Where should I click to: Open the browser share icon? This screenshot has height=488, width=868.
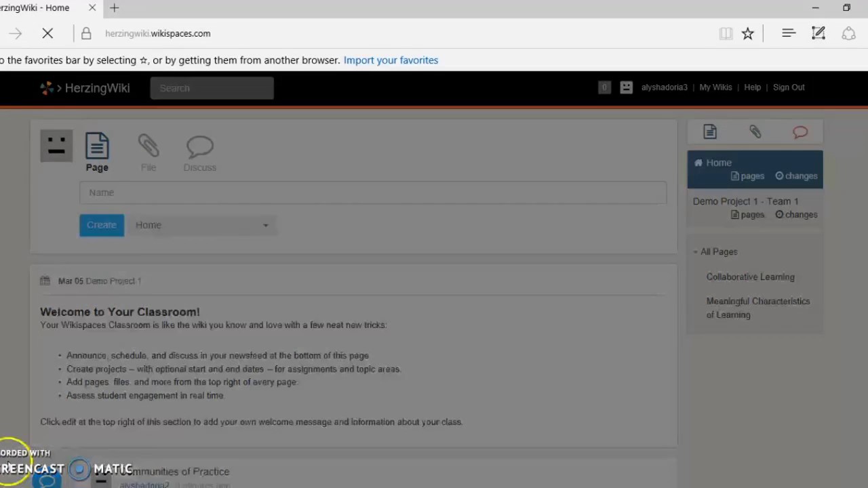coord(848,33)
